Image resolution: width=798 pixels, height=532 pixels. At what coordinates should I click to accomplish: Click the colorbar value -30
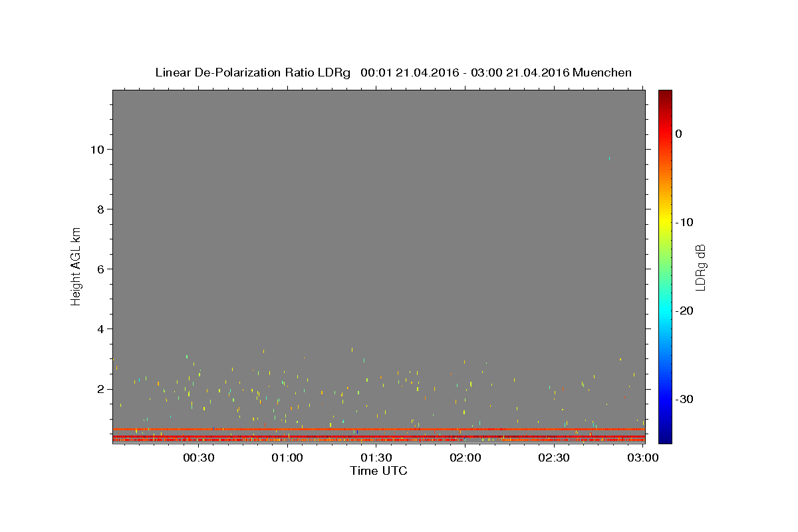tap(685, 399)
